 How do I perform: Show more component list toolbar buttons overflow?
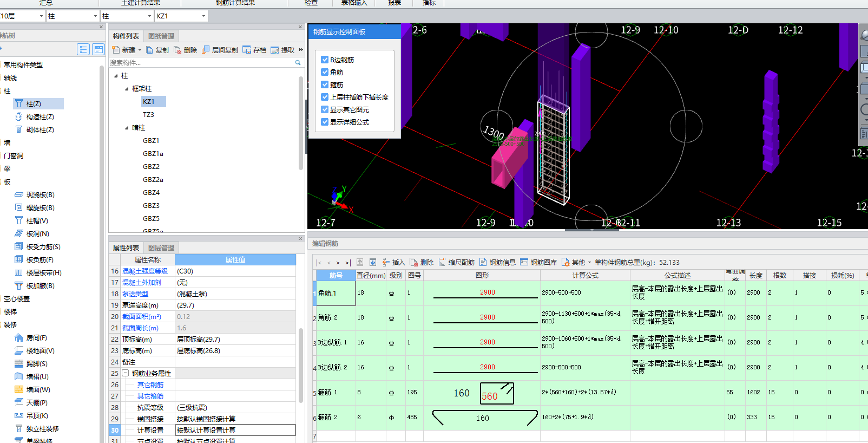coord(301,50)
